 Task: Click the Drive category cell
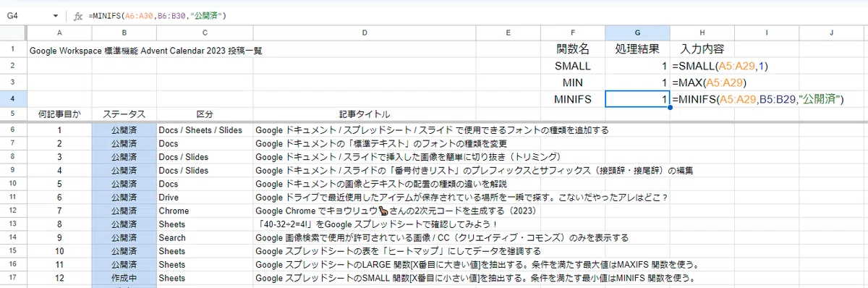click(204, 197)
